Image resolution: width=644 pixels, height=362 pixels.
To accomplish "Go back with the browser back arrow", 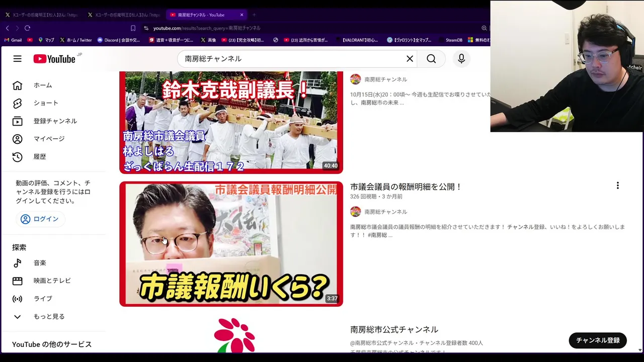I will (7, 28).
